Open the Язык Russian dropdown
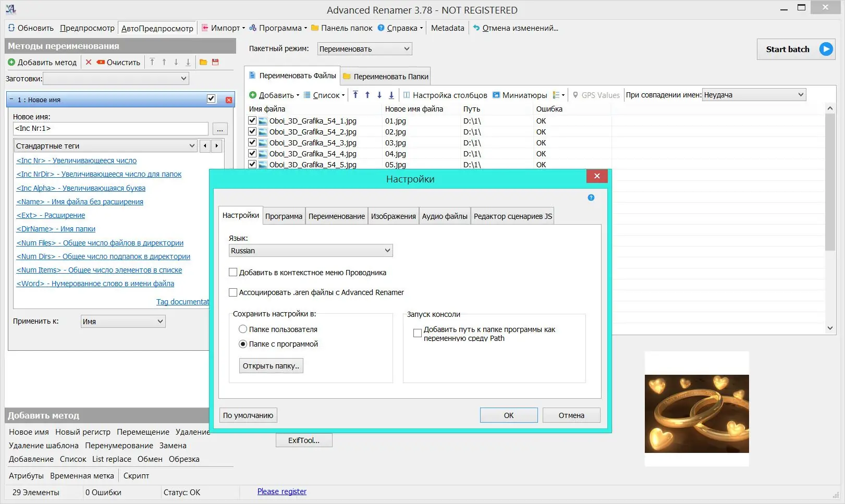 tap(311, 251)
